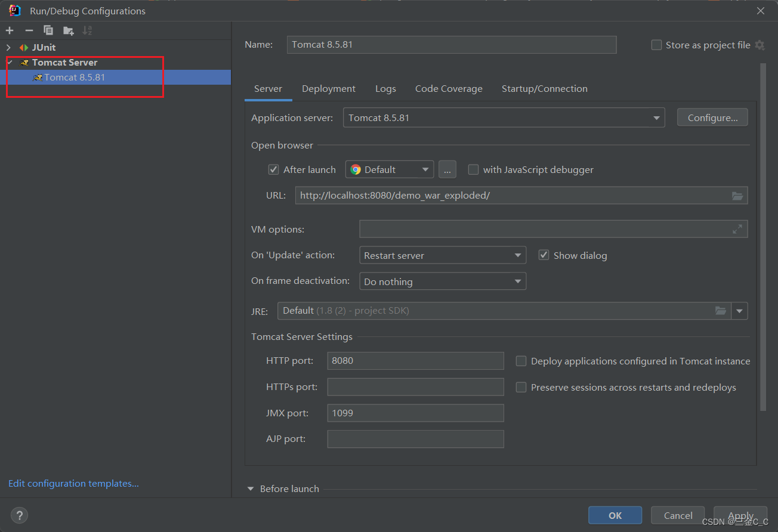
Task: Click the Apply button
Action: (740, 515)
